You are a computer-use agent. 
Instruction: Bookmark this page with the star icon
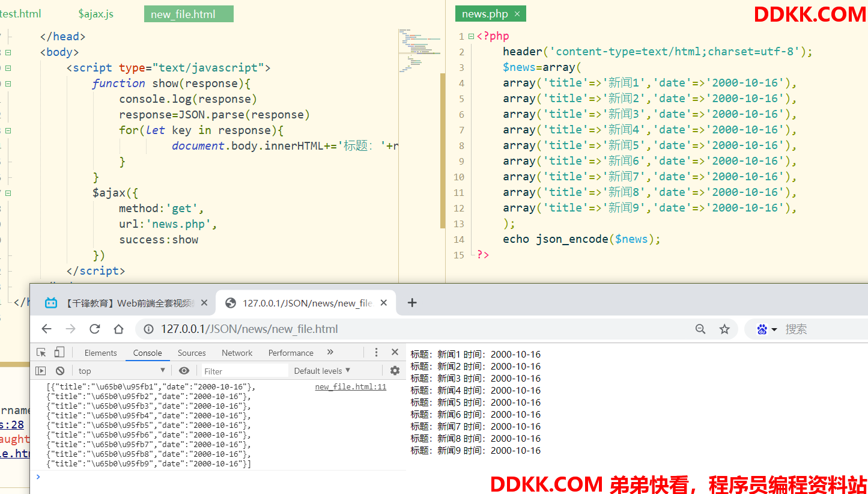tap(724, 329)
